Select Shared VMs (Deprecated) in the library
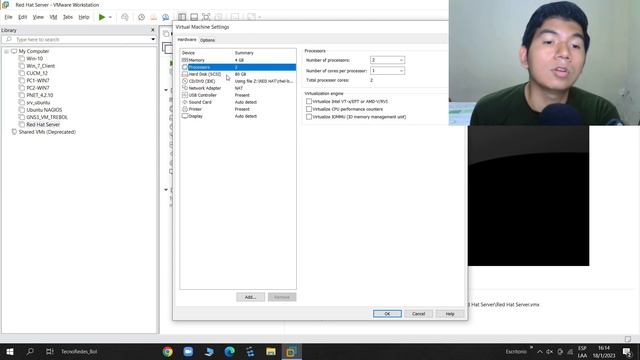 [47, 132]
